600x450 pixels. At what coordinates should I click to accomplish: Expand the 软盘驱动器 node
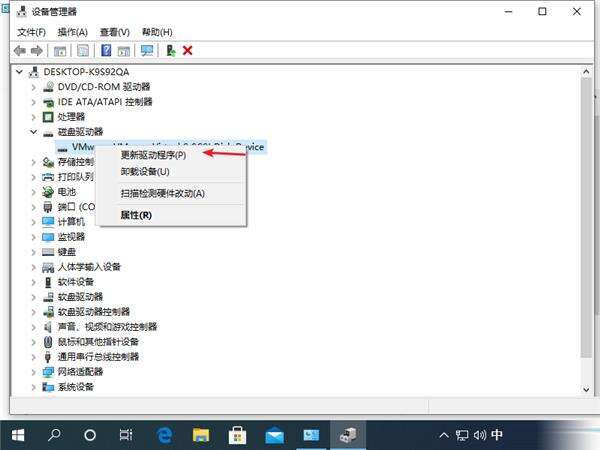pyautogui.click(x=34, y=297)
